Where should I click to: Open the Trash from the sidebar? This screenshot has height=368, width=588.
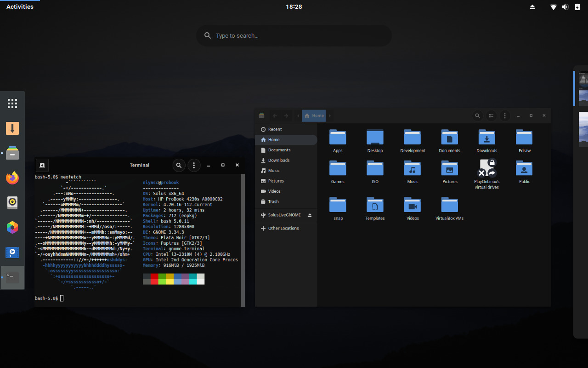[x=273, y=201]
